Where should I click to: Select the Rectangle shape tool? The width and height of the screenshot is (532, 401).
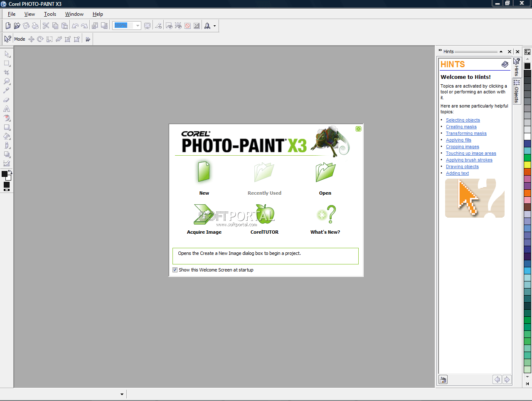click(7, 127)
